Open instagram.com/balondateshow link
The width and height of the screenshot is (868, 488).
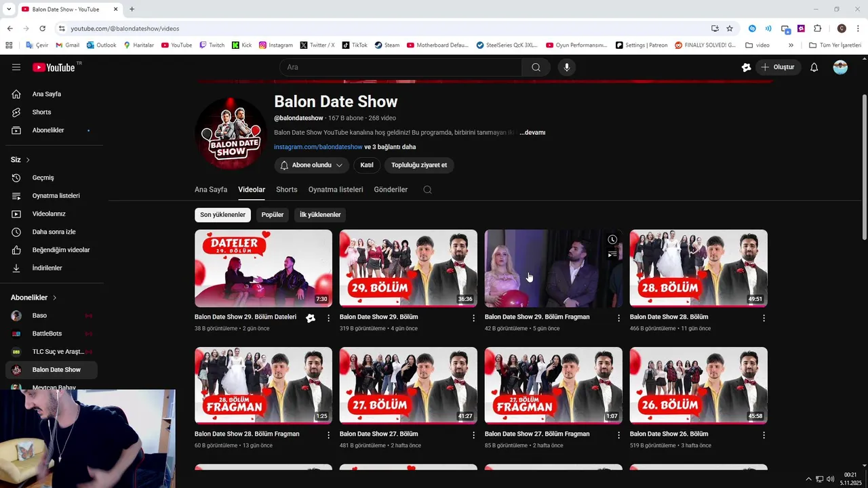pyautogui.click(x=318, y=147)
